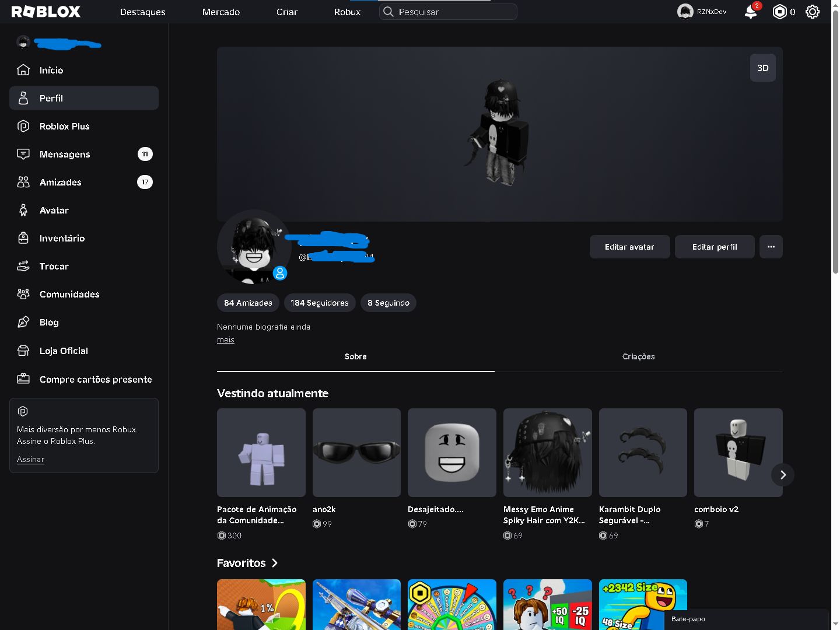The width and height of the screenshot is (840, 630).
Task: Open the Criar menu
Action: (x=287, y=12)
